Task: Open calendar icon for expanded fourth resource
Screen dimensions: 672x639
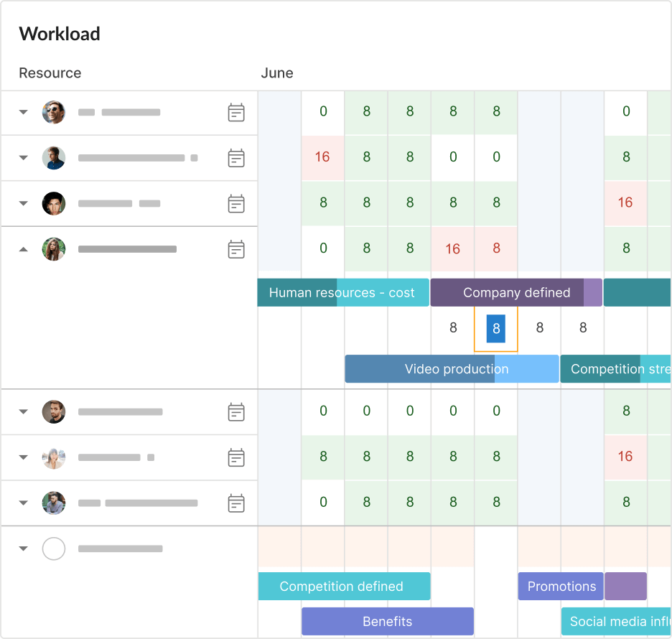Action: pos(236,250)
